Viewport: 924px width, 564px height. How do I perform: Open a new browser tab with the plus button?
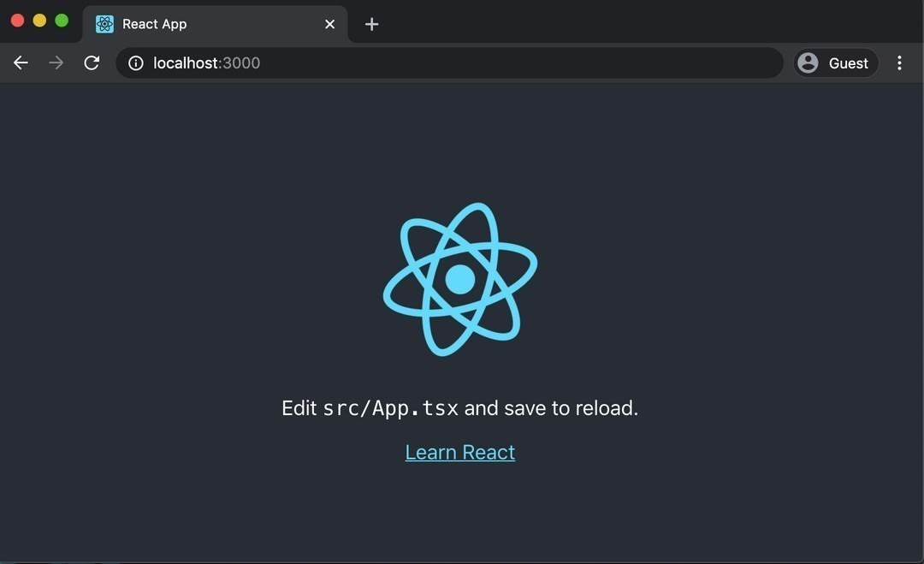[x=371, y=24]
